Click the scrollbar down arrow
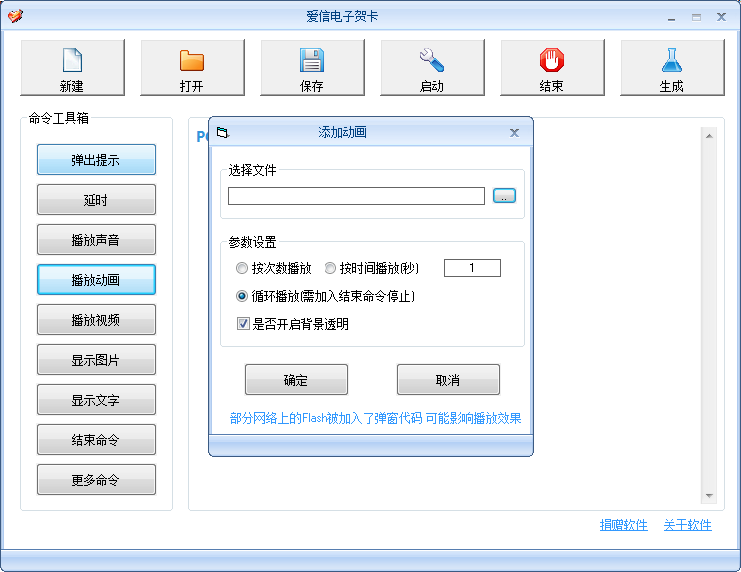The image size is (741, 572). [709, 496]
